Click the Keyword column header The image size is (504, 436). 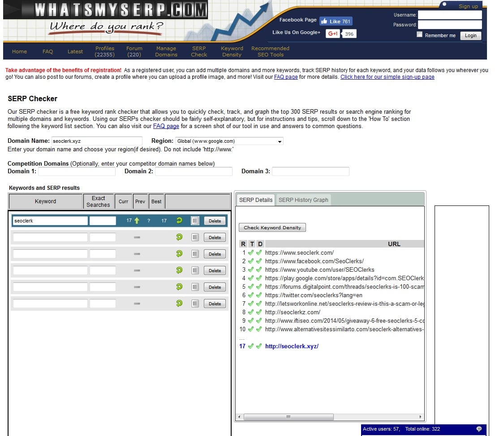pos(45,201)
